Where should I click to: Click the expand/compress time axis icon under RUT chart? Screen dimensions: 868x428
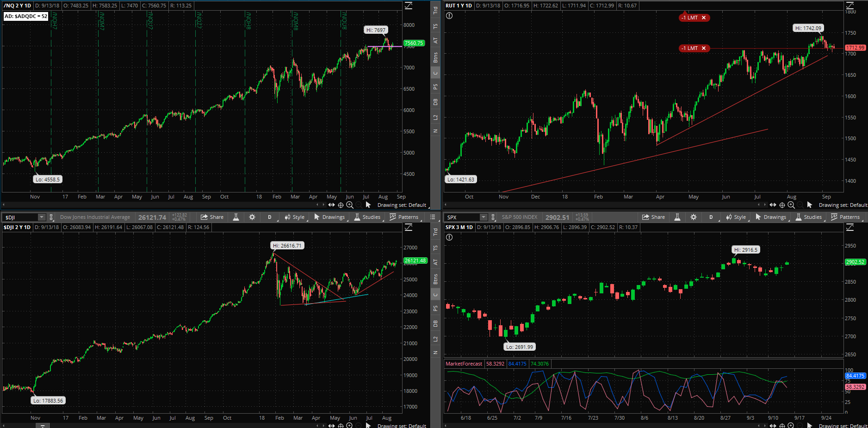773,205
